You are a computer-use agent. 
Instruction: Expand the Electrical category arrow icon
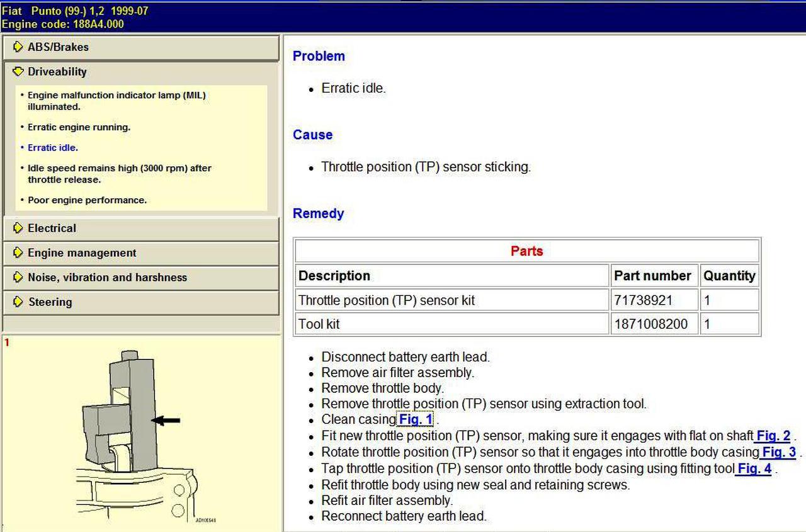point(18,228)
